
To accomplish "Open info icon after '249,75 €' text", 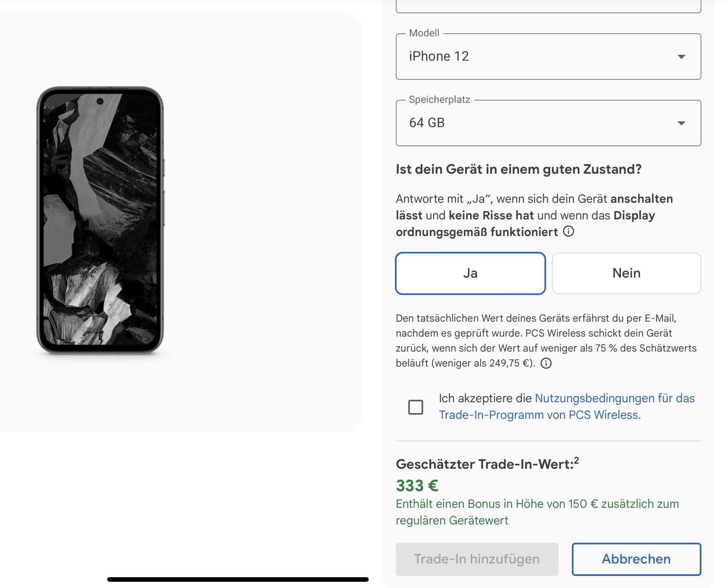I will point(546,363).
